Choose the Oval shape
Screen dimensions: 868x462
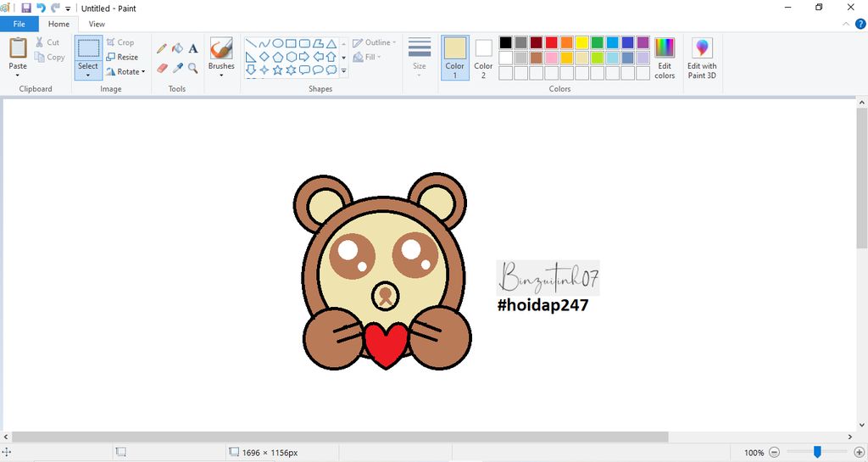click(x=277, y=43)
